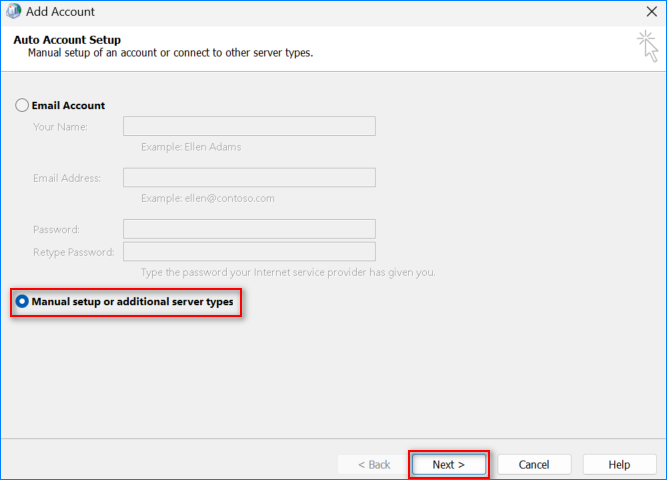Open Help for account setup
The height and width of the screenshot is (480, 667).
pos(619,464)
